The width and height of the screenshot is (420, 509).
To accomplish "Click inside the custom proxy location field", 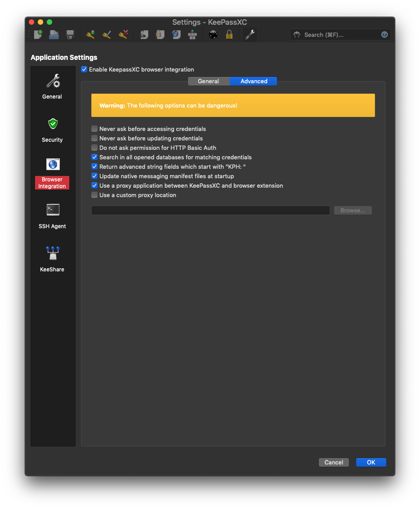I will 210,210.
